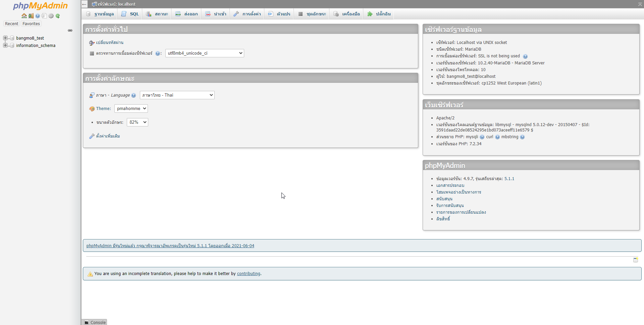644x325 pixels.
Task: Click the server icon beside localhost breadcrumb
Action: [x=95, y=4]
